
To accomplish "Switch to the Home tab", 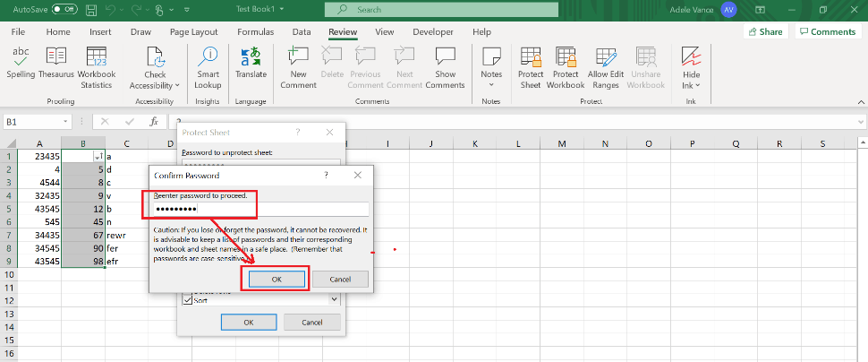I will point(58,31).
